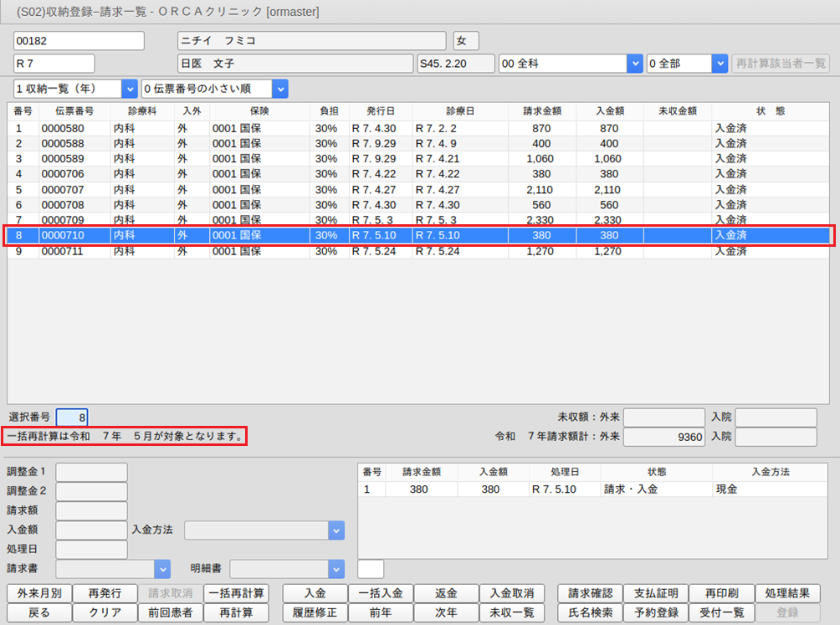This screenshot has width=840, height=625.
Task: Open 未収一覧 list
Action: pyautogui.click(x=512, y=612)
